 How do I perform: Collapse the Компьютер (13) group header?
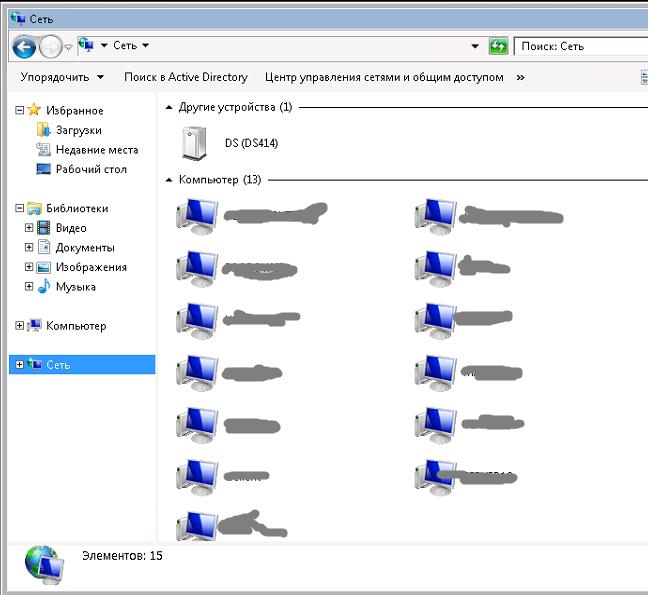(x=169, y=180)
